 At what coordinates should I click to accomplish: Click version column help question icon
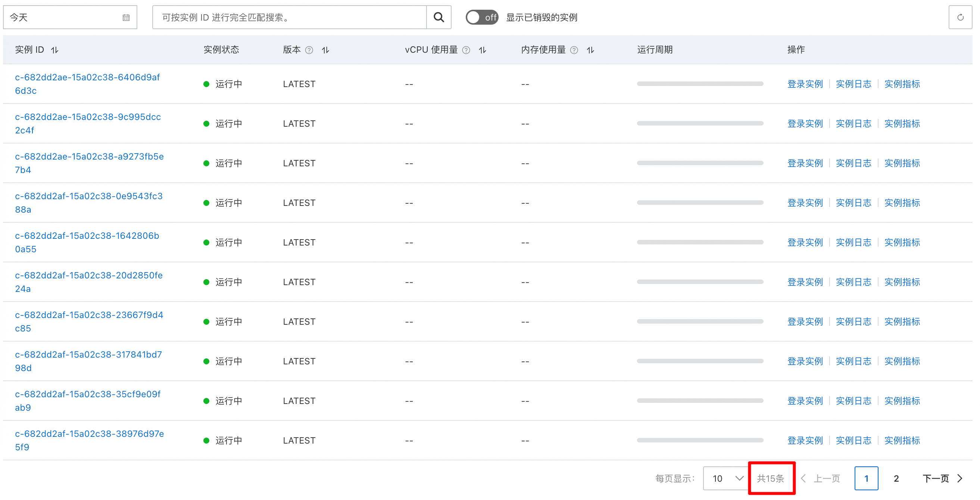309,50
